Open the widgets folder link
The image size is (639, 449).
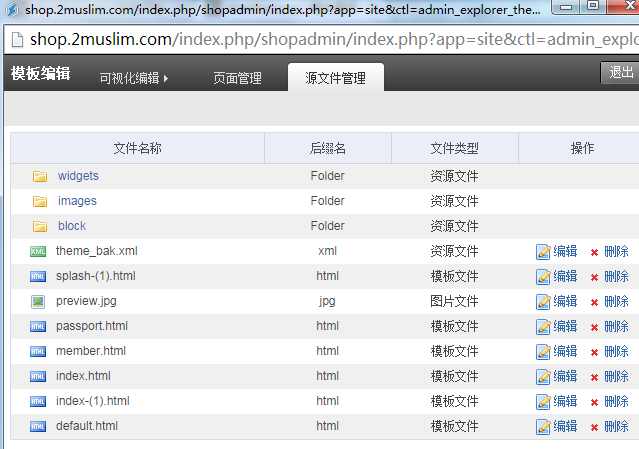coord(78,176)
